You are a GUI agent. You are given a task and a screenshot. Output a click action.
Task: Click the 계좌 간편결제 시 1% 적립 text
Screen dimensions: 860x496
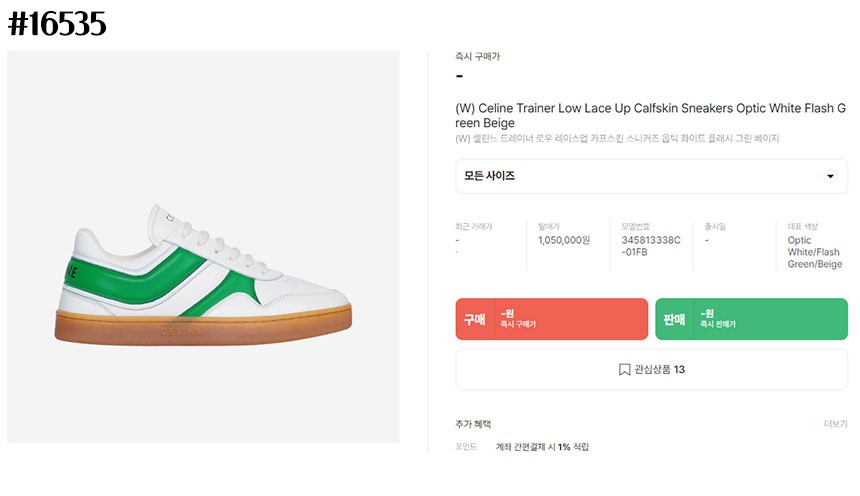pyautogui.click(x=542, y=447)
